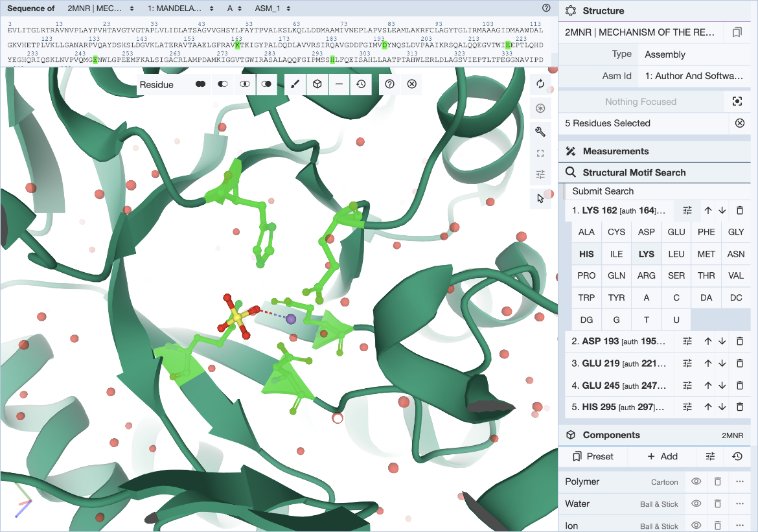Click the reset camera icon
Image resolution: width=758 pixels, height=532 pixels.
[540, 85]
